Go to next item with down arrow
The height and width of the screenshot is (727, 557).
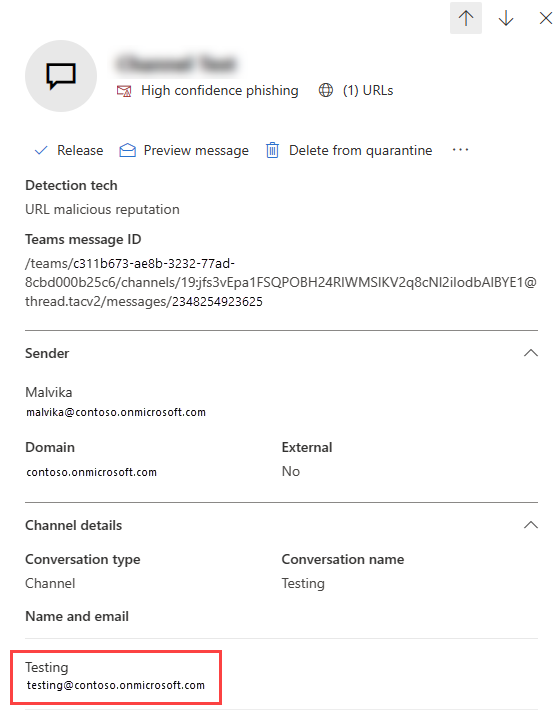point(506,18)
